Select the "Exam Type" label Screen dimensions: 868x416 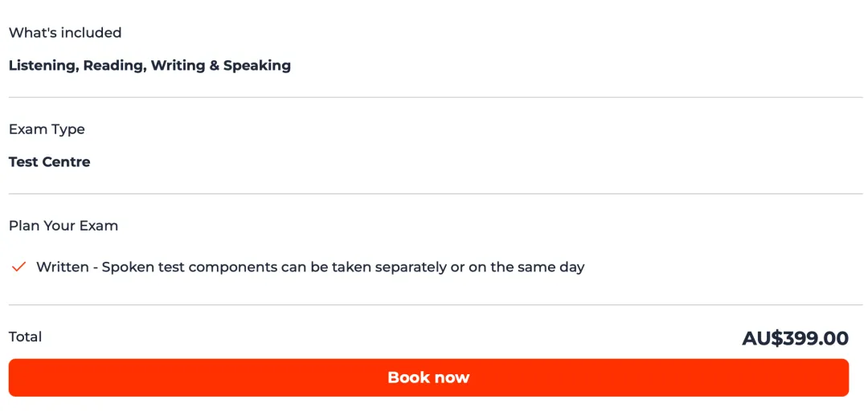(47, 129)
